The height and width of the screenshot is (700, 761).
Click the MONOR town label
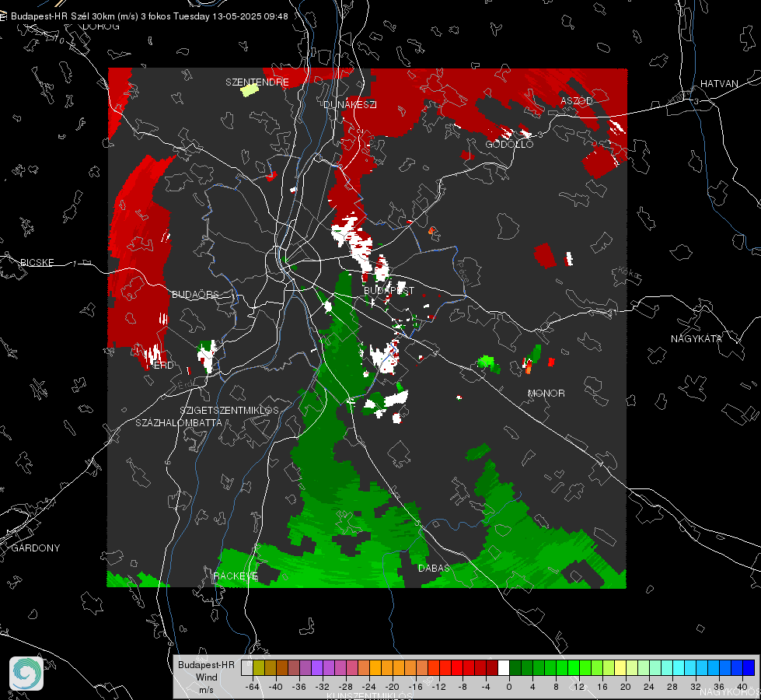click(546, 393)
